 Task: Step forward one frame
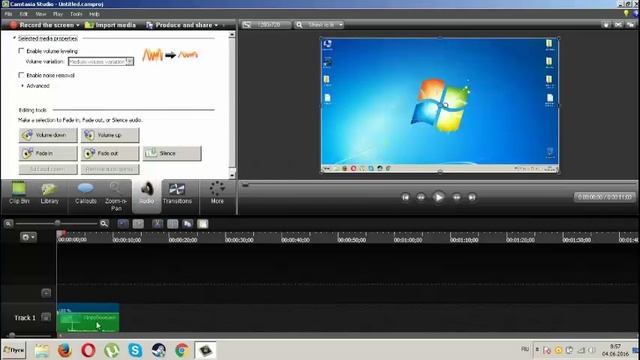(x=456, y=197)
